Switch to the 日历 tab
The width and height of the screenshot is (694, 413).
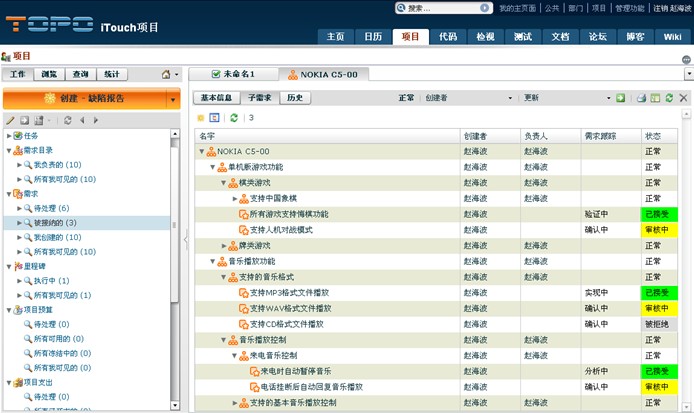point(373,37)
